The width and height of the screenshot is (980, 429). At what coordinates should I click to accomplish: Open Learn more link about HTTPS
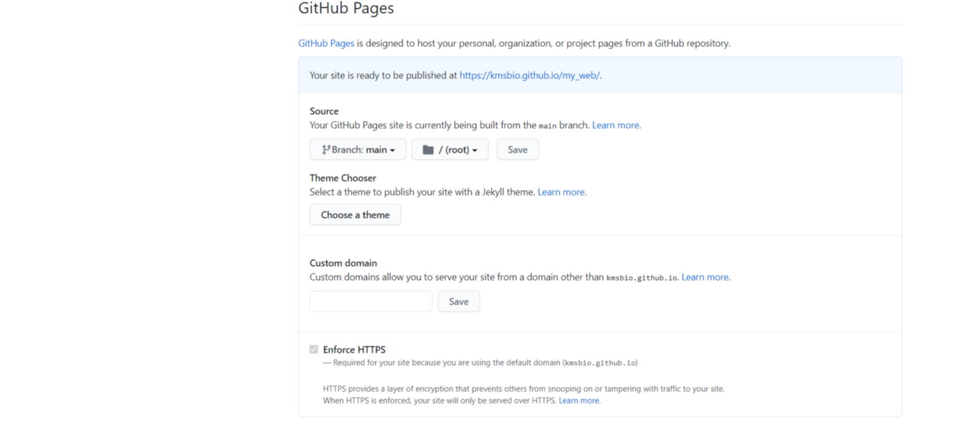tap(578, 401)
